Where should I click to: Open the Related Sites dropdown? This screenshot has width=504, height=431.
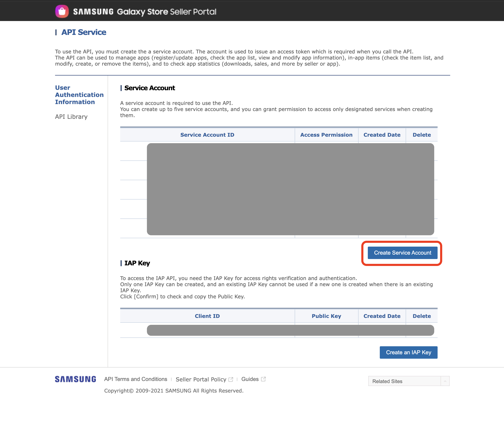(x=409, y=381)
